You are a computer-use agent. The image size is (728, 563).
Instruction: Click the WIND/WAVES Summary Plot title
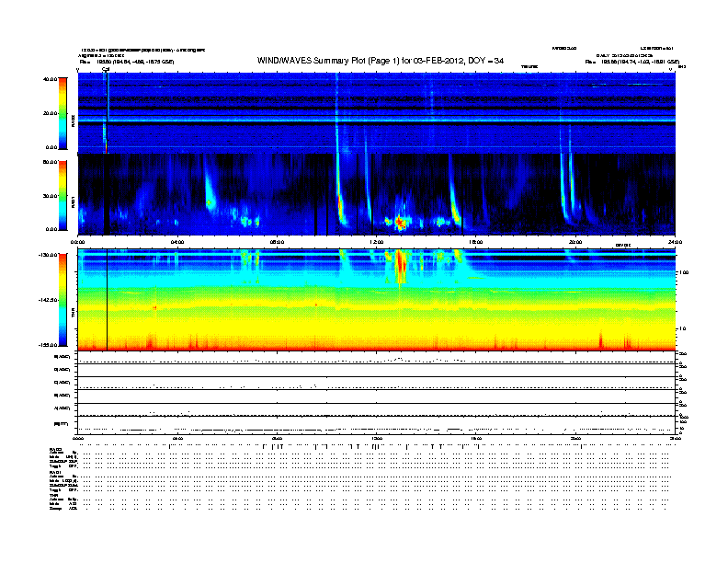(x=381, y=61)
